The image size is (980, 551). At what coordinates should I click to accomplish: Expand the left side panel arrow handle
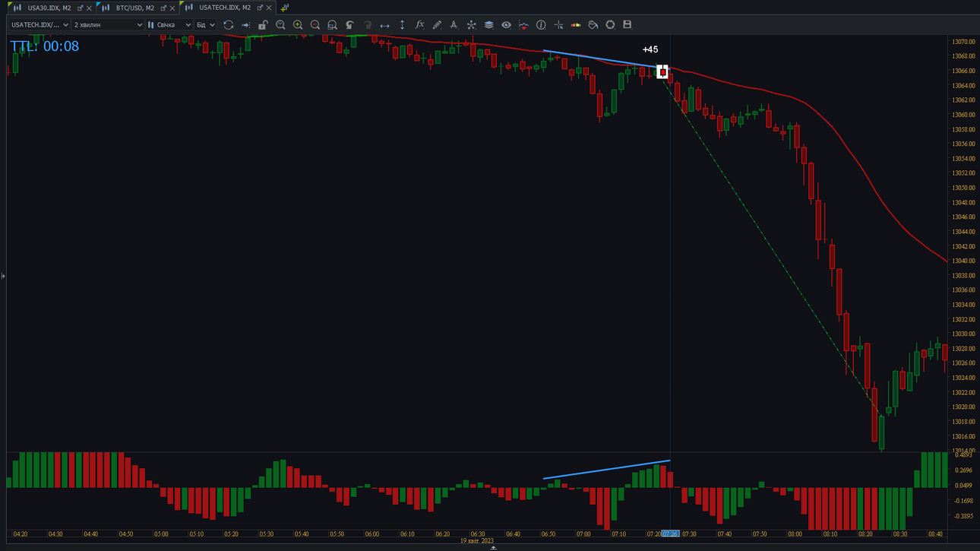tap(3, 276)
